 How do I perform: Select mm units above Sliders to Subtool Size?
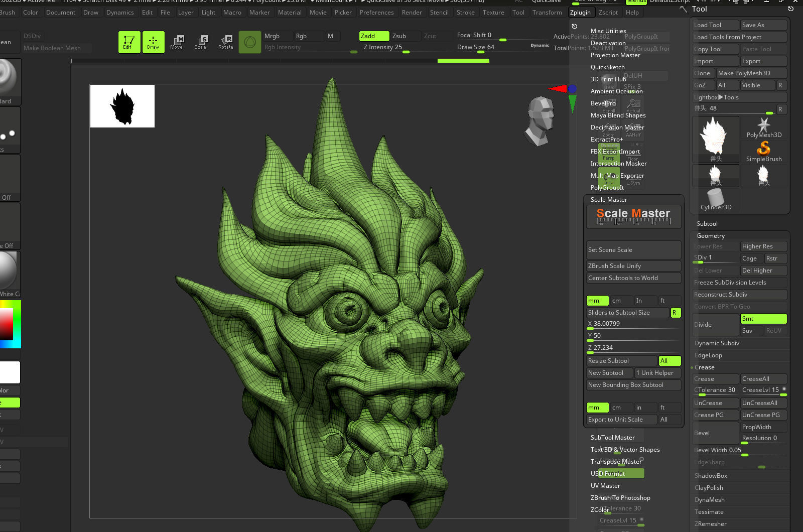tap(597, 301)
